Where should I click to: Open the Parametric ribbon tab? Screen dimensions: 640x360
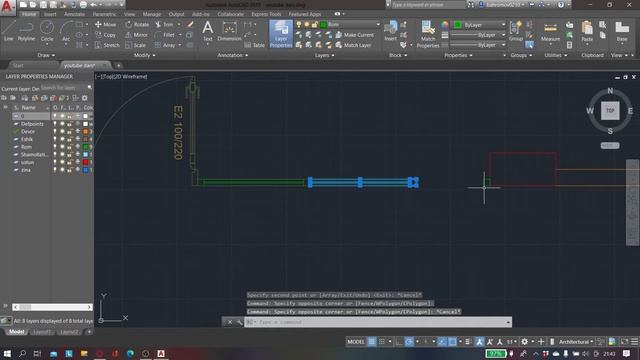click(x=104, y=14)
